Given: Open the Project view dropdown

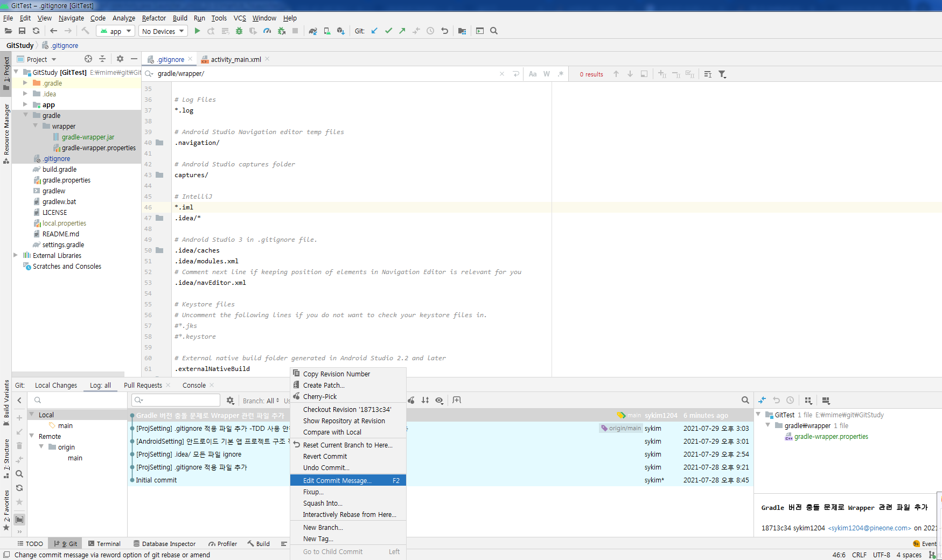Looking at the screenshot, I should click(37, 59).
